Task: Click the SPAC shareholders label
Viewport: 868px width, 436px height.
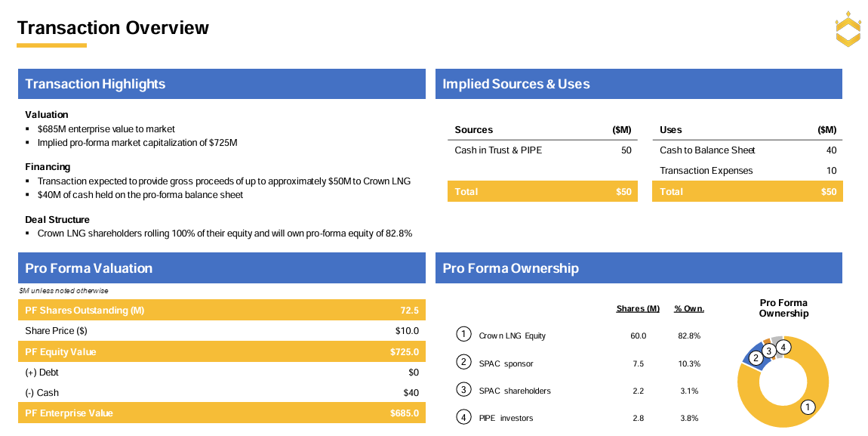Action: pyautogui.click(x=515, y=391)
